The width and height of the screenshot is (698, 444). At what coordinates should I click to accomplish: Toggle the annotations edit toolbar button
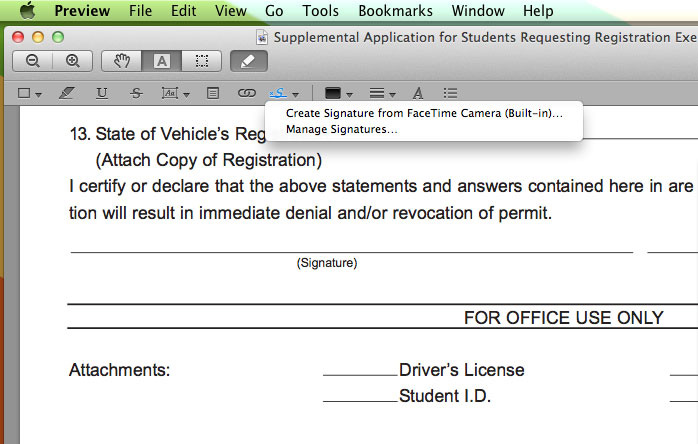click(248, 60)
